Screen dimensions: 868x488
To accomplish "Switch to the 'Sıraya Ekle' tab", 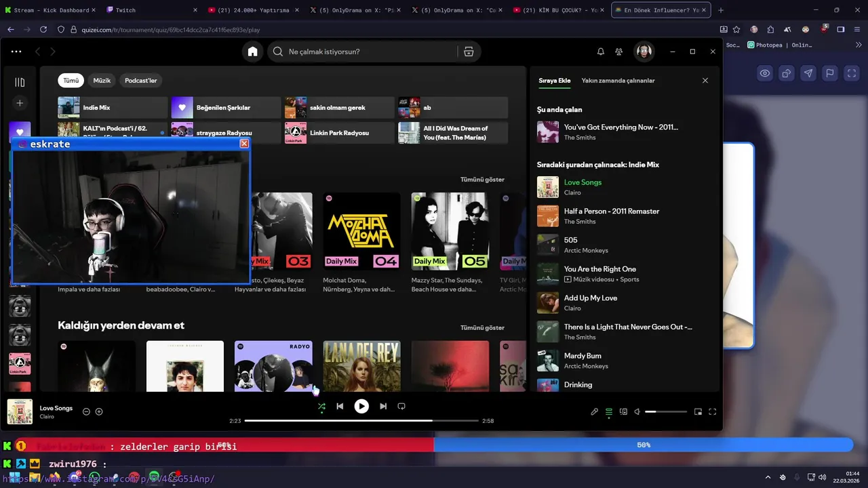I will (555, 81).
